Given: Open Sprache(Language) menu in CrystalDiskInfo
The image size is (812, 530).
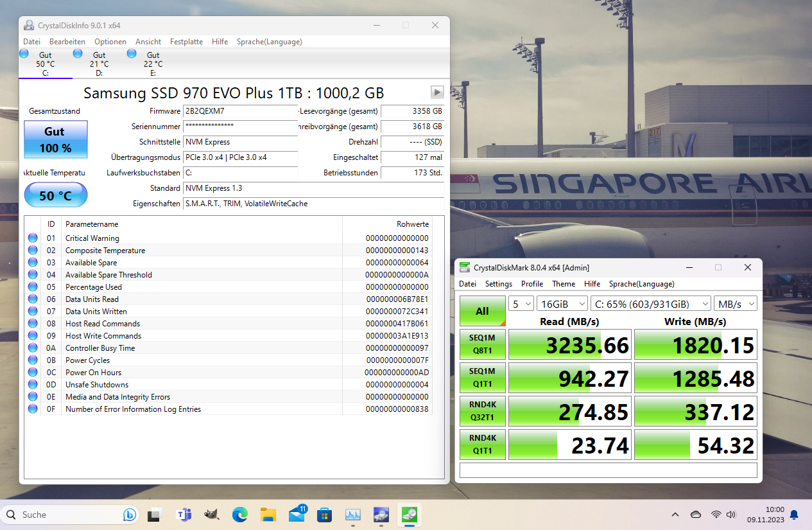Looking at the screenshot, I should (269, 42).
